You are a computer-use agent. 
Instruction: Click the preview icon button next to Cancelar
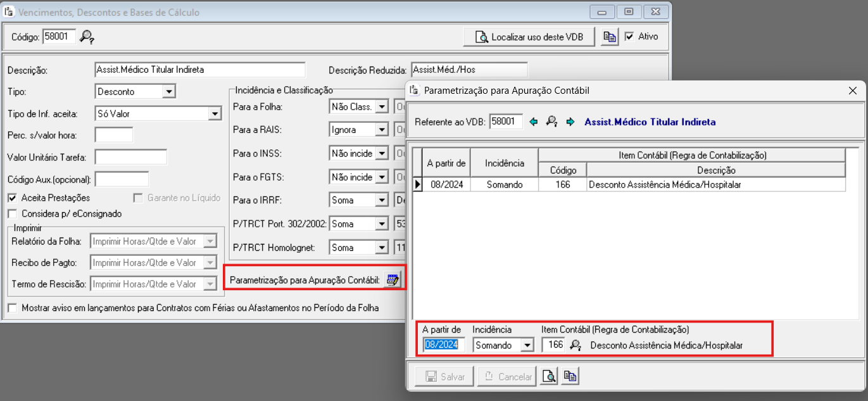click(x=549, y=377)
